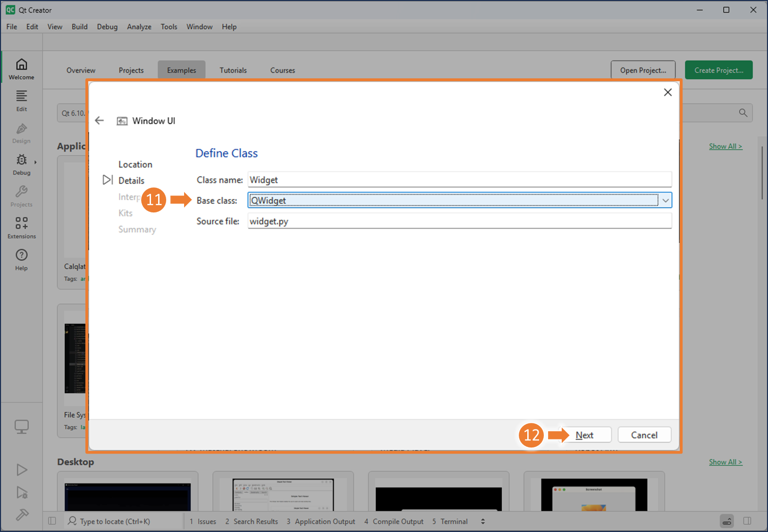This screenshot has height=532, width=768.
Task: Open the File menu
Action: tap(12, 27)
